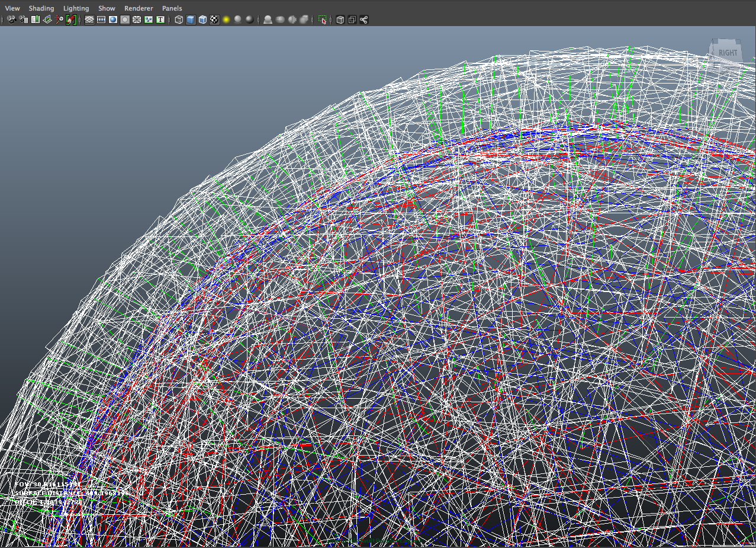Open the Lighting menu
The height and width of the screenshot is (548, 756).
point(76,8)
